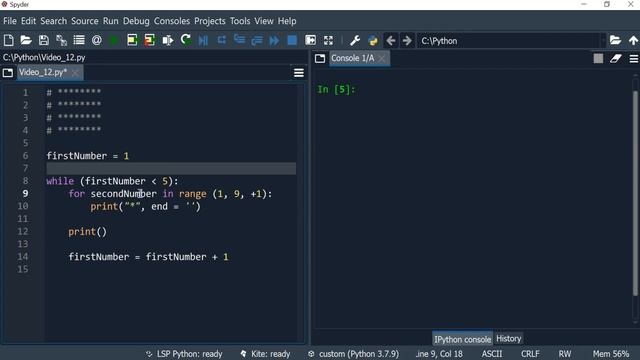This screenshot has width=640, height=360.
Task: Open the Consoles menu
Action: (x=172, y=21)
